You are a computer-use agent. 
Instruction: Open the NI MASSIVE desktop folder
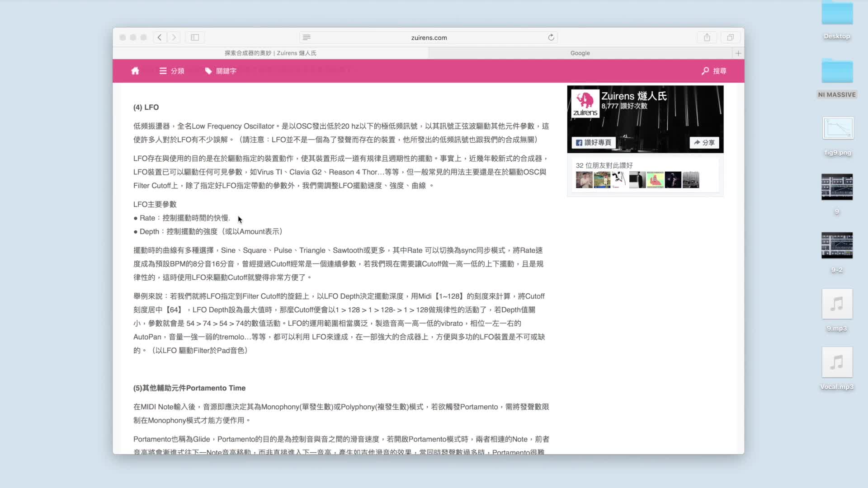(x=837, y=72)
